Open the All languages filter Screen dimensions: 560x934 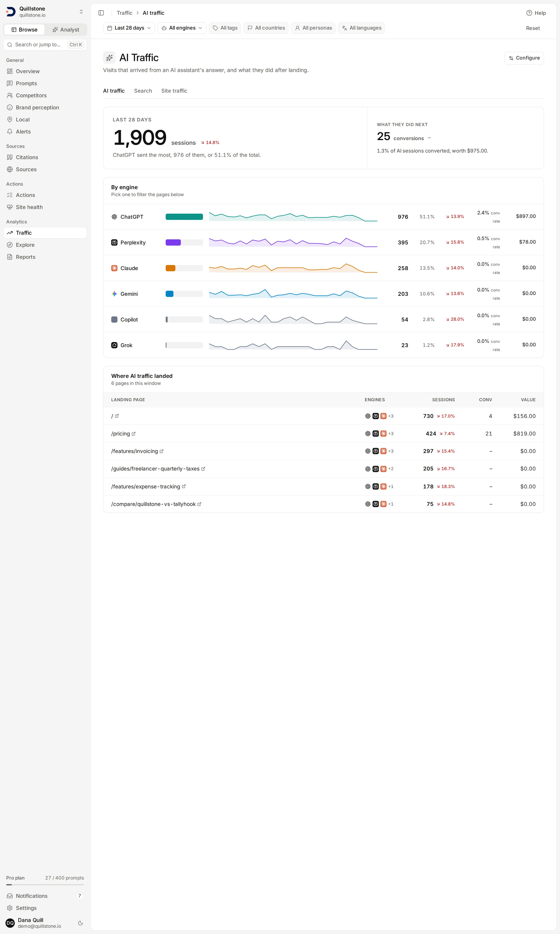361,28
